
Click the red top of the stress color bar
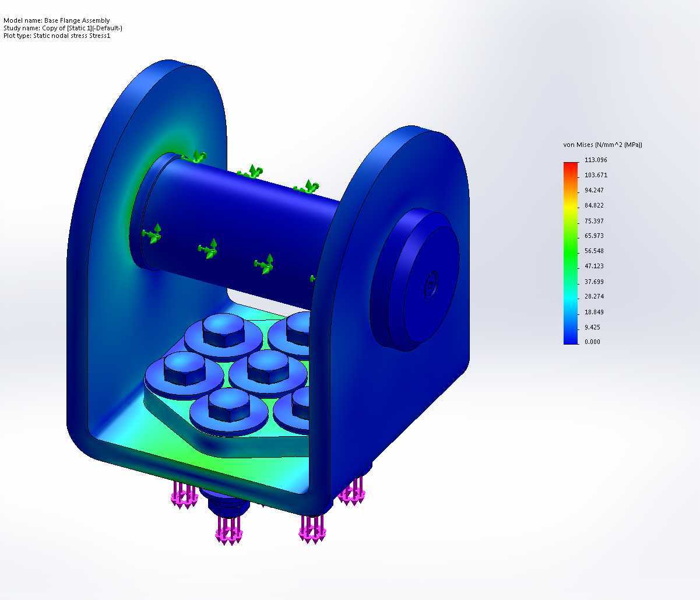point(571,166)
